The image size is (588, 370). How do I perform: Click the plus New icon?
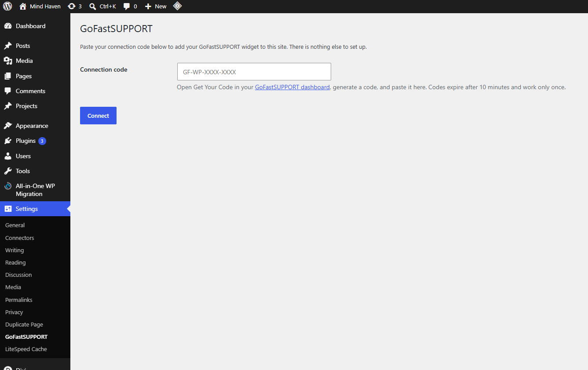pos(148,7)
